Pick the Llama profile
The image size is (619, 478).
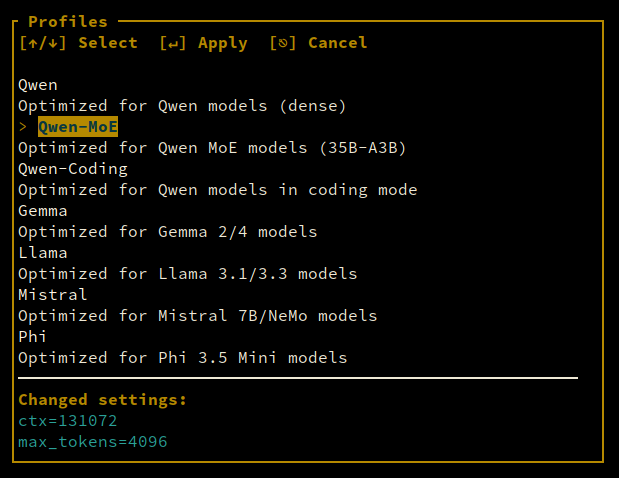coord(43,253)
